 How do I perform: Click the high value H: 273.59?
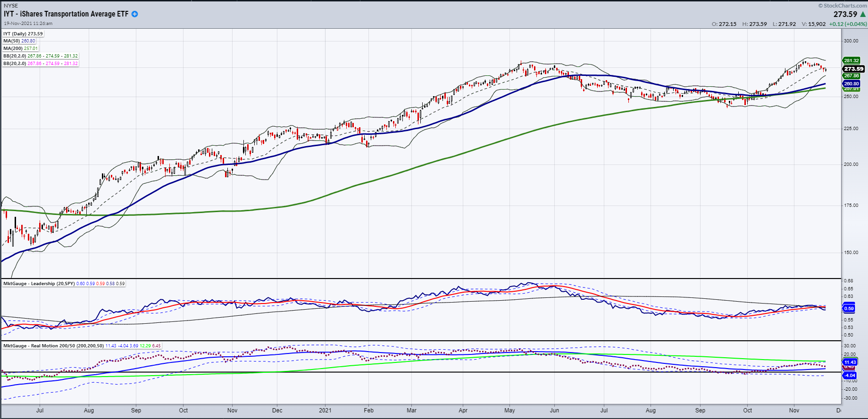(754, 24)
